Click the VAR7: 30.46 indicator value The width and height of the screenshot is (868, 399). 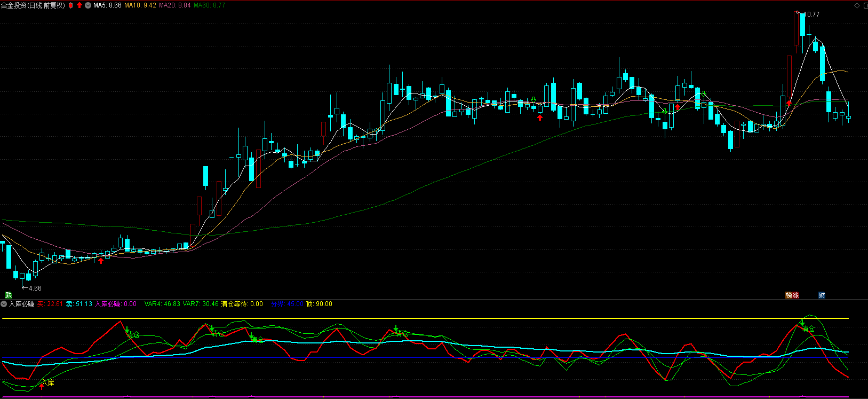pos(201,304)
